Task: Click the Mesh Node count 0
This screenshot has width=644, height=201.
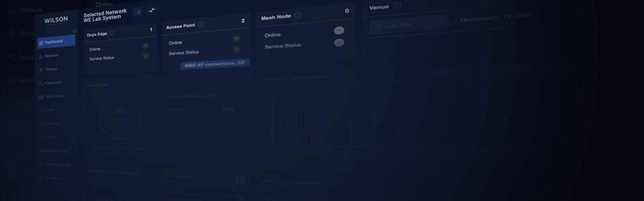Action: [347, 11]
